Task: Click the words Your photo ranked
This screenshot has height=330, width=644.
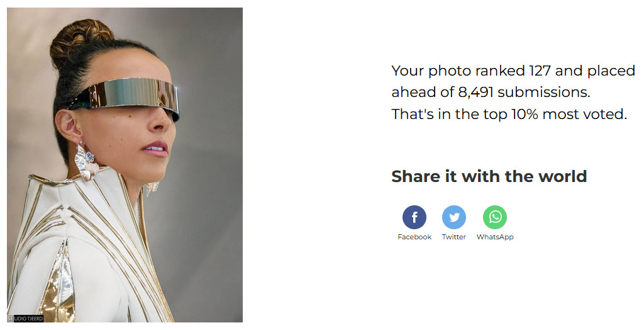Action: coord(458,71)
